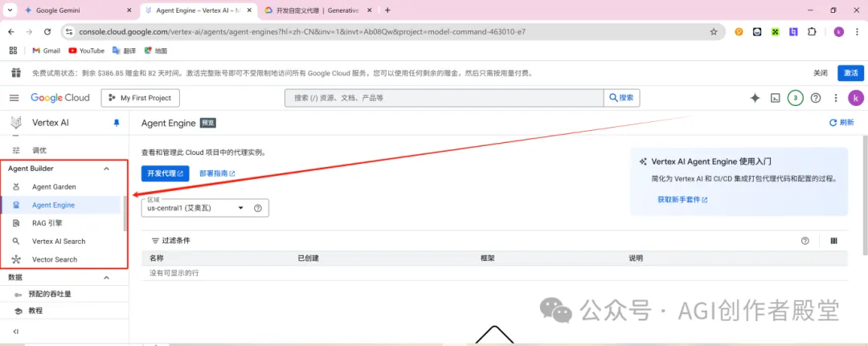Open the purple k account avatar in Cloud header
Screen dimensions: 868x346
point(856,98)
